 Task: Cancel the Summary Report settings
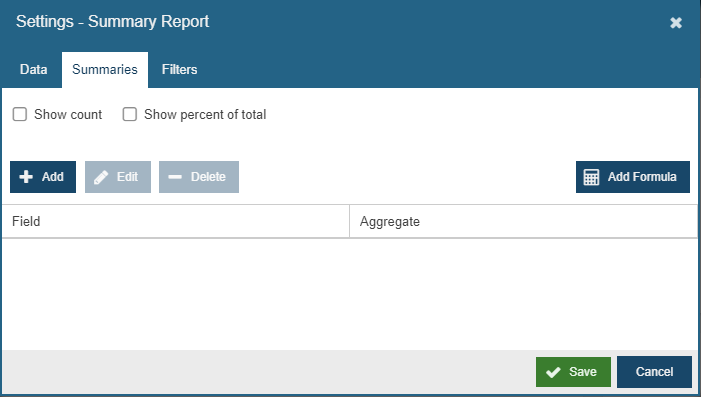coord(654,372)
